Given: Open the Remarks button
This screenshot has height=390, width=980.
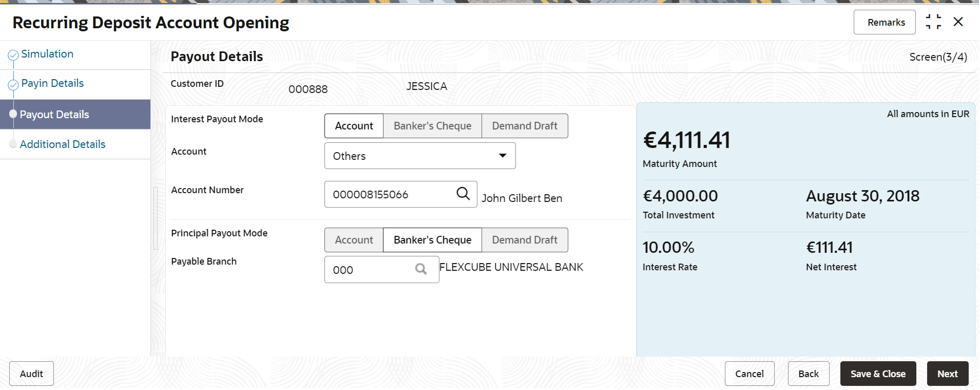Looking at the screenshot, I should [x=886, y=23].
